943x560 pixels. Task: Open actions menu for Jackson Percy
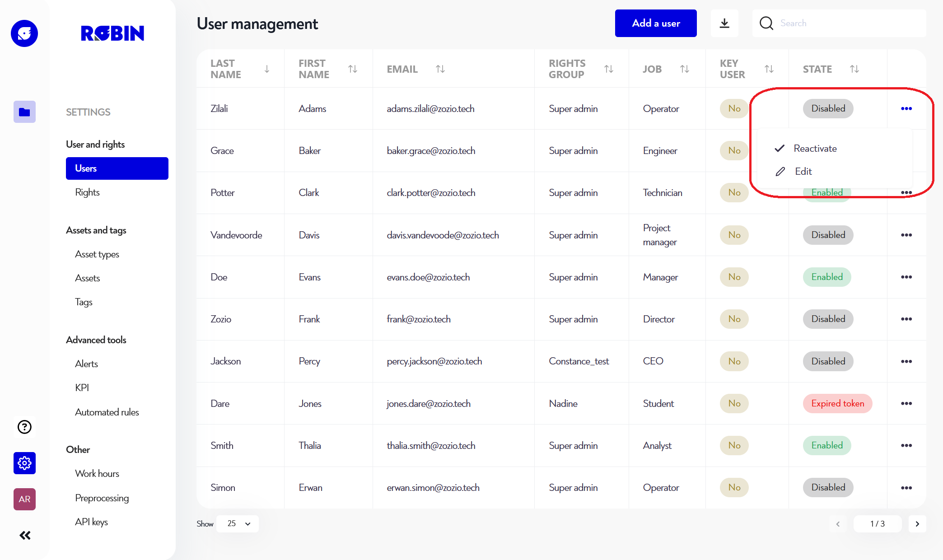pos(906,361)
